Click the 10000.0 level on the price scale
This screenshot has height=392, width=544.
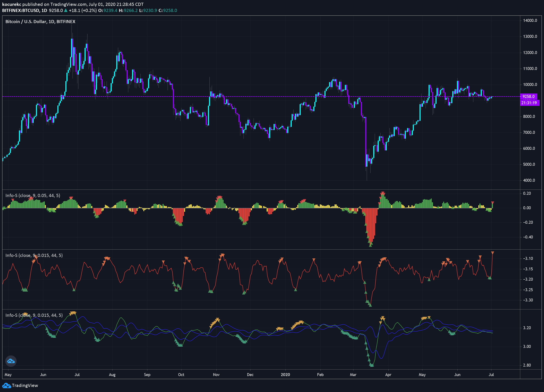530,85
